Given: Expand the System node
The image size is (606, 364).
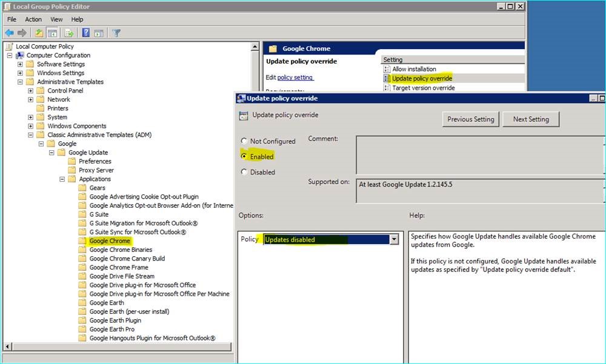Looking at the screenshot, I should pyautogui.click(x=30, y=117).
